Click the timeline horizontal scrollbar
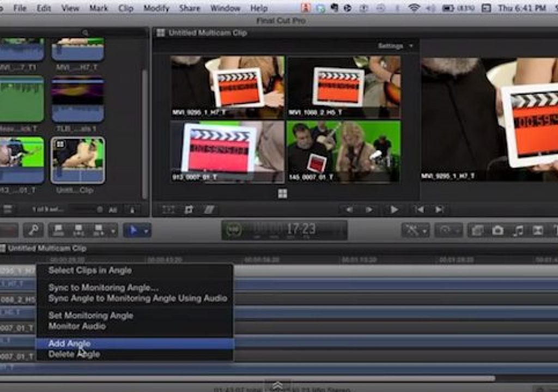The height and width of the screenshot is (392, 558). (x=248, y=378)
